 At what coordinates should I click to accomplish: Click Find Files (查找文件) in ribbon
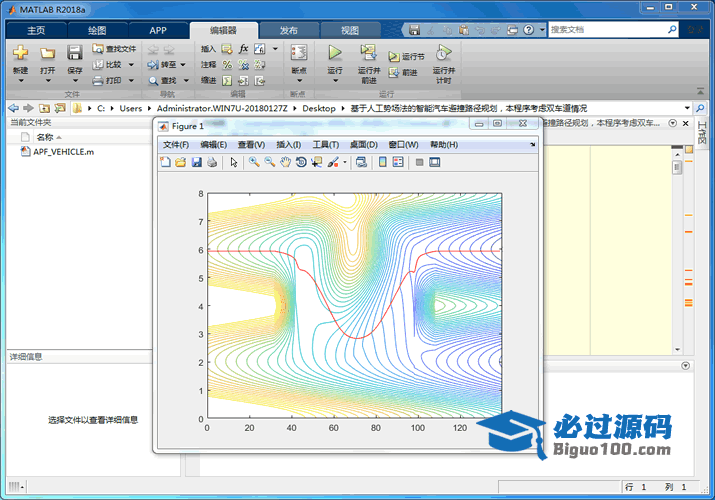coord(114,49)
